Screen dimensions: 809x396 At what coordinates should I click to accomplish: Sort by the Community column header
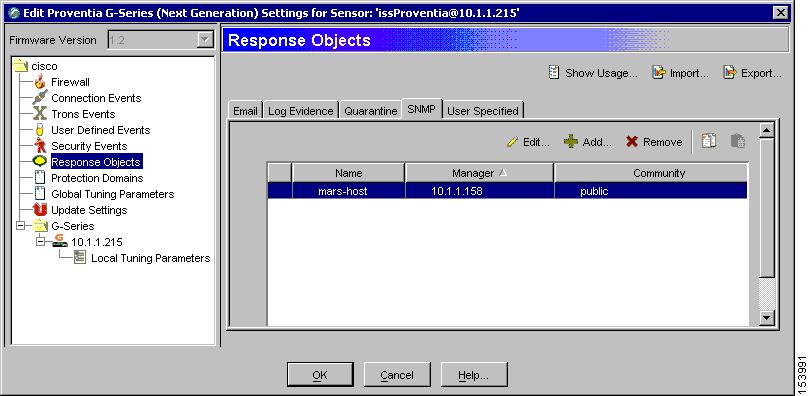(651, 173)
